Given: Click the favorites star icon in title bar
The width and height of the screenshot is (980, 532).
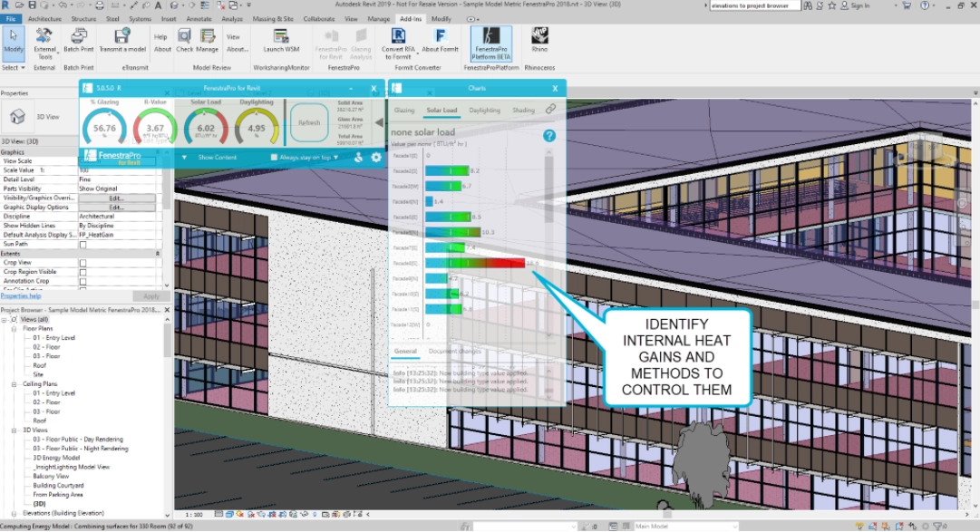Looking at the screenshot, I should [832, 5].
